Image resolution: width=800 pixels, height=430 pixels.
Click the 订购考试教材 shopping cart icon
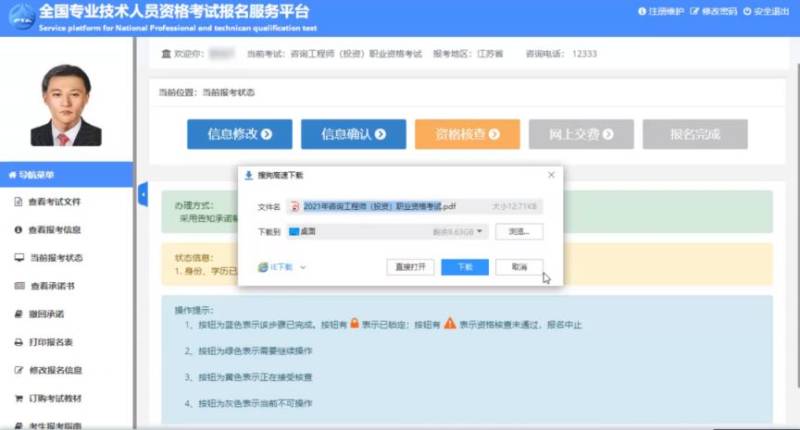[18, 398]
